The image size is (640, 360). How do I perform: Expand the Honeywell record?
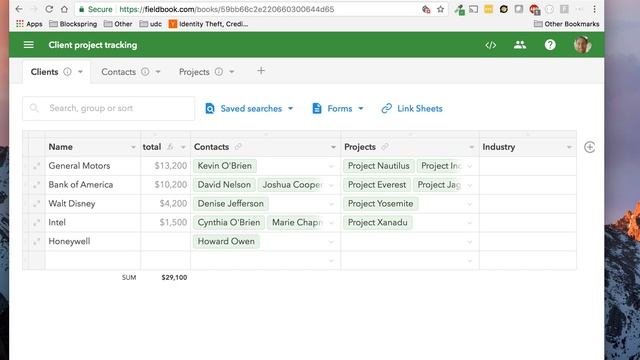(36, 241)
